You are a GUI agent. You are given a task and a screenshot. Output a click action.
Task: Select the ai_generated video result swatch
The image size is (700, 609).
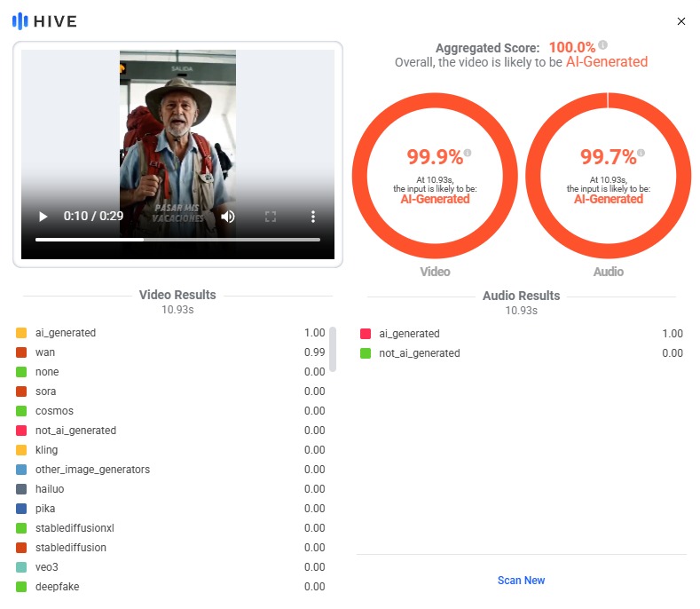[x=21, y=333]
